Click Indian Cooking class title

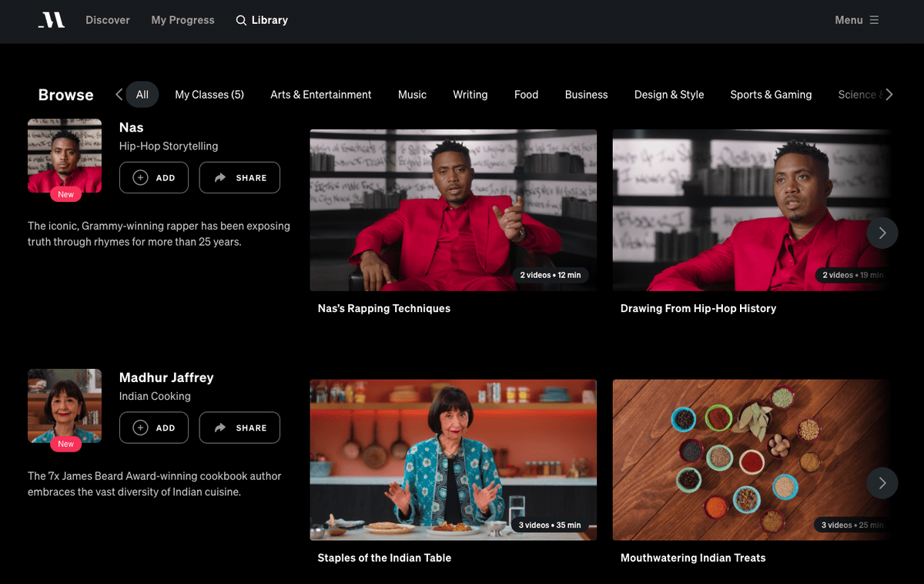[155, 396]
